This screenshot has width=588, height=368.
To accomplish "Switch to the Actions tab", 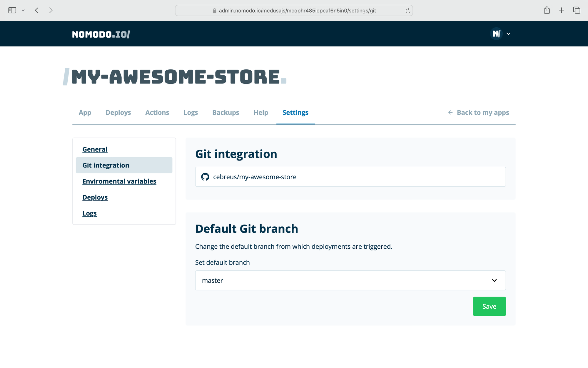I will coord(157,113).
